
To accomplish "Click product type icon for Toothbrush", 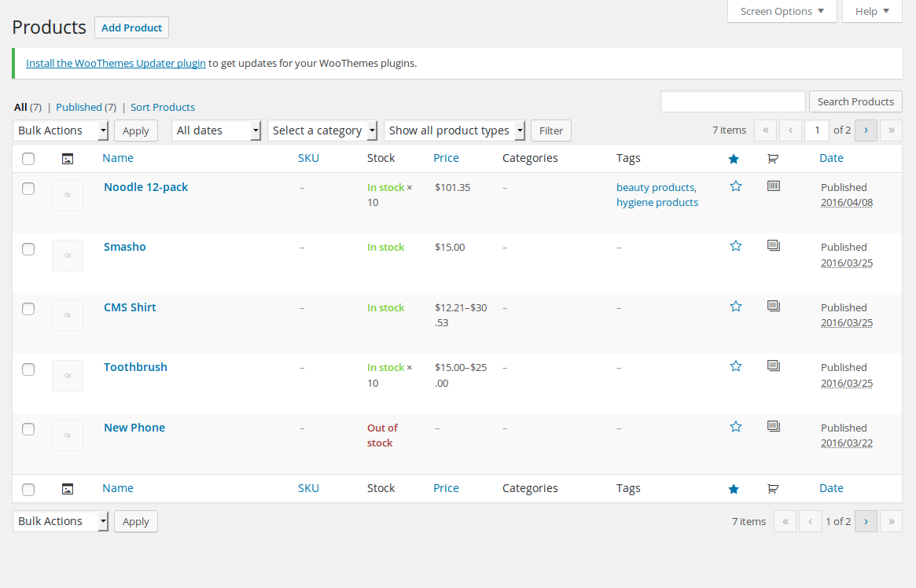I will [x=773, y=366].
